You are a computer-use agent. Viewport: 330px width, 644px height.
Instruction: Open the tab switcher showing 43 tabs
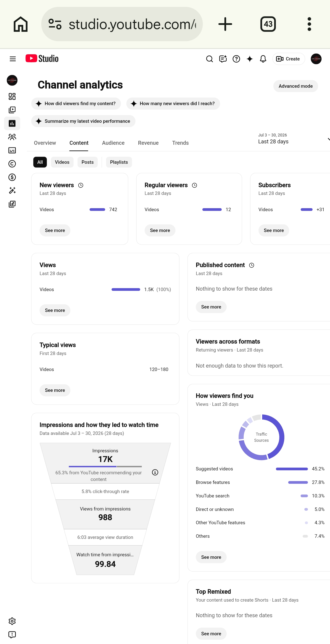(x=268, y=24)
